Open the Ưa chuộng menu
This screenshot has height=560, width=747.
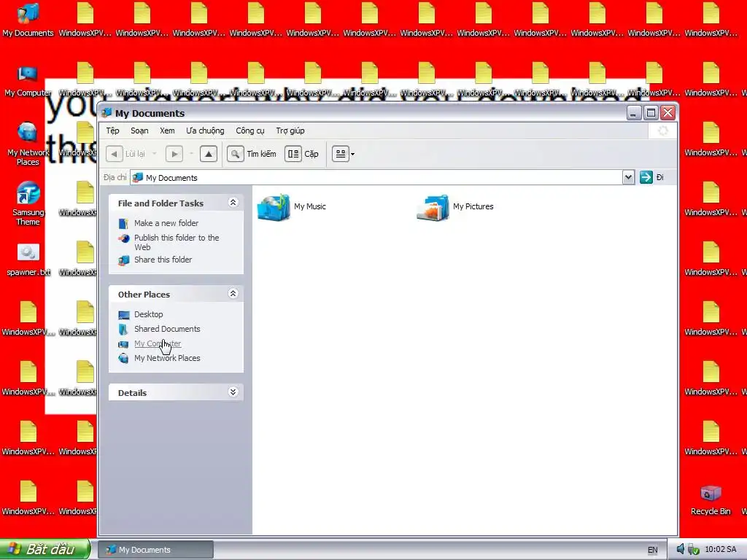[x=205, y=131]
